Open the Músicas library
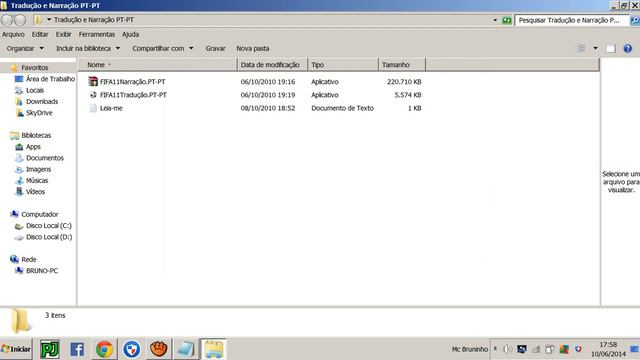640x360 pixels. (37, 180)
